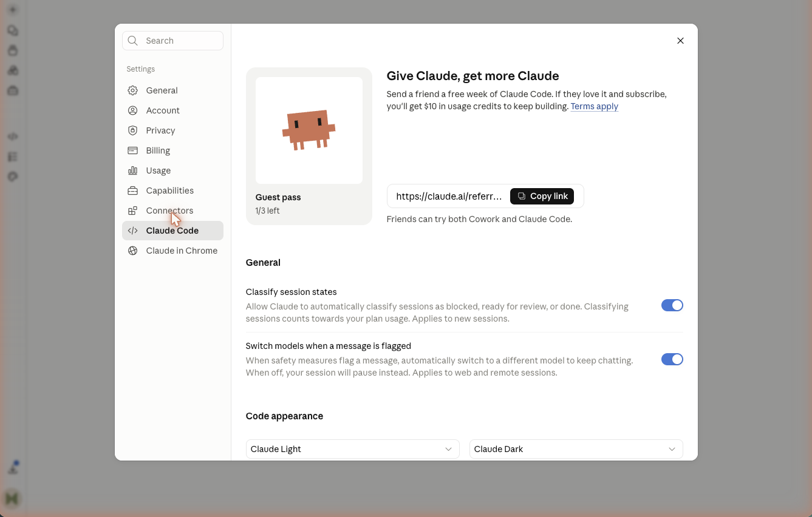Select Claude Code in the settings sidebar
The image size is (812, 517).
coord(172,231)
